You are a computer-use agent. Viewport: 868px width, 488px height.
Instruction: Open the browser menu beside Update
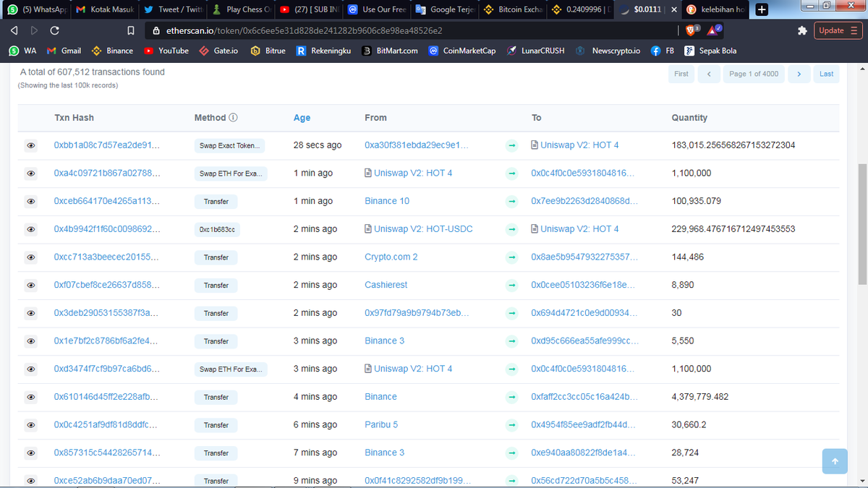(x=854, y=30)
